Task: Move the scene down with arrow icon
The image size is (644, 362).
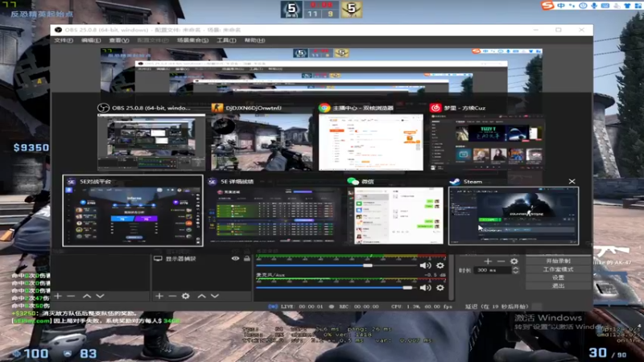Action: (x=100, y=296)
